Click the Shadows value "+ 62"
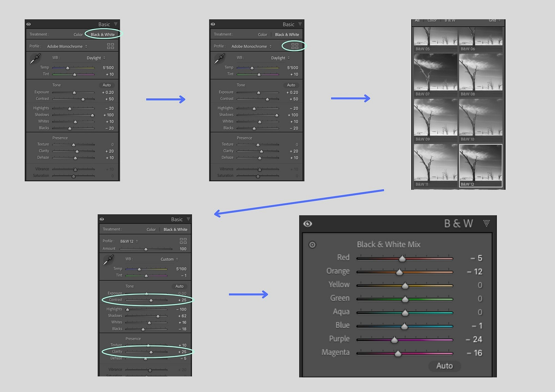The image size is (555, 392). (182, 316)
